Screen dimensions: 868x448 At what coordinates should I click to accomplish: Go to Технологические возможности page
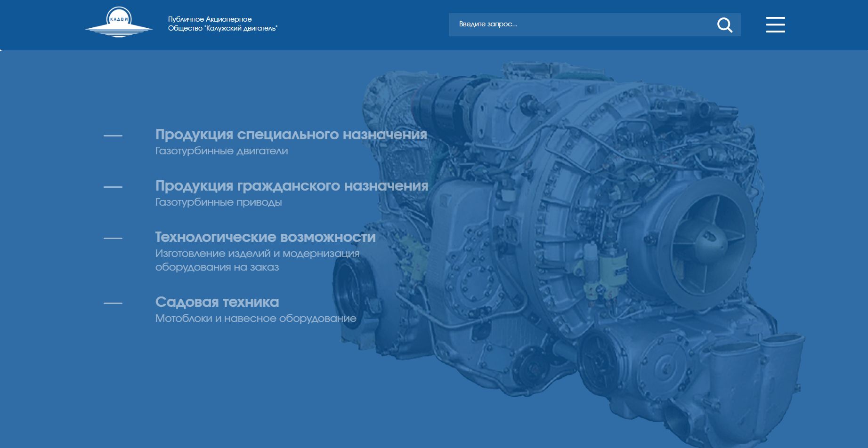pyautogui.click(x=265, y=237)
